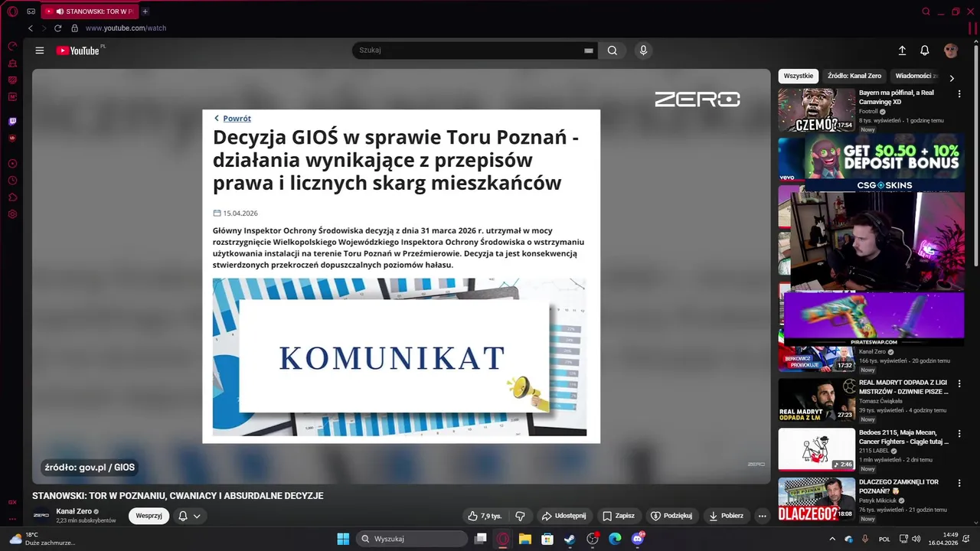This screenshot has height=551, width=980.
Task: Open the taskbar volume control
Action: 916,539
